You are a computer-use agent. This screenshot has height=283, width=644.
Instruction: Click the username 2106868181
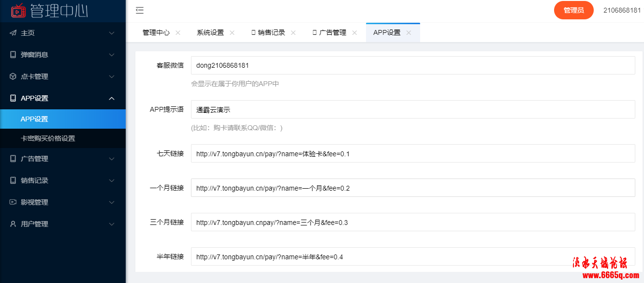(622, 10)
